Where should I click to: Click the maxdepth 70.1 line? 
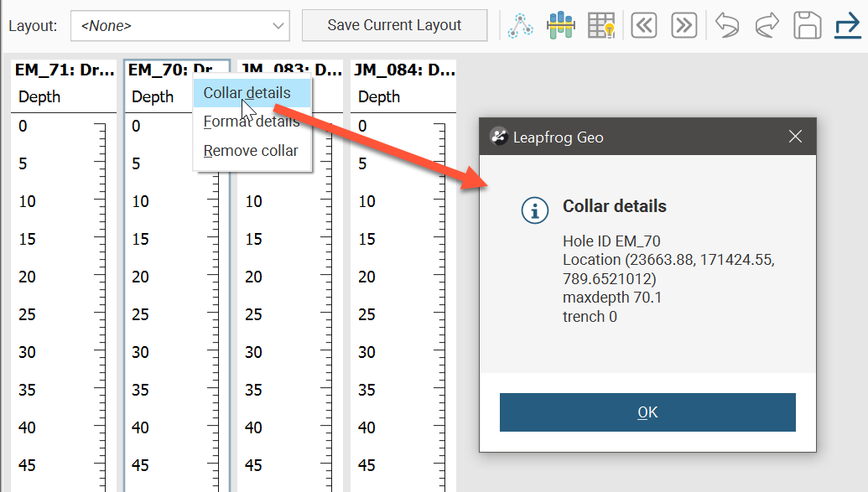point(612,298)
